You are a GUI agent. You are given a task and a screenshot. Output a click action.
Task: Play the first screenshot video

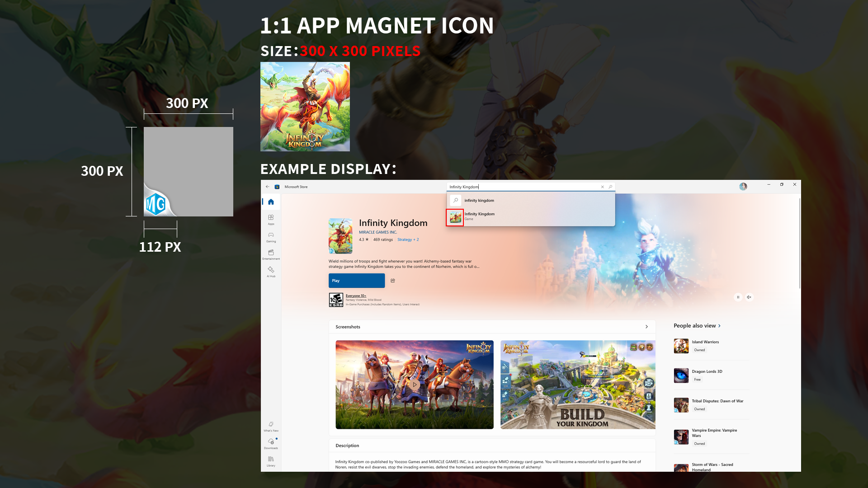(x=415, y=385)
